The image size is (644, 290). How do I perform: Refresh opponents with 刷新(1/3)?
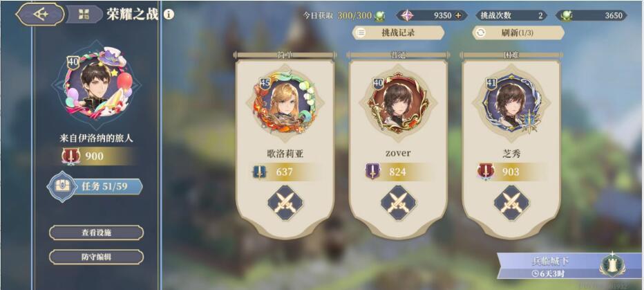518,33
